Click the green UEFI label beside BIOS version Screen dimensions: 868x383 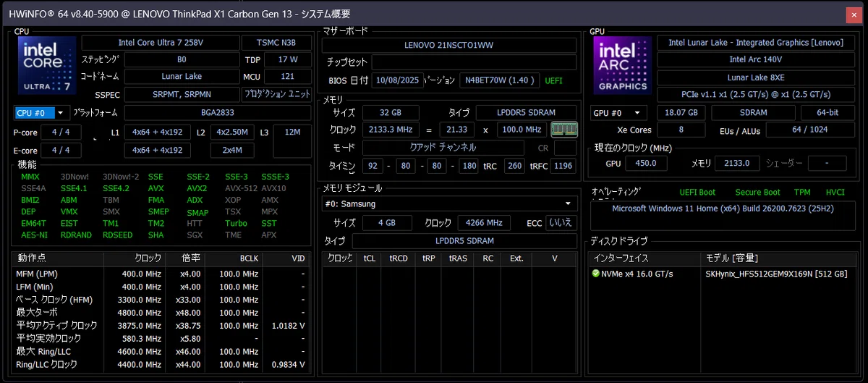tap(553, 80)
